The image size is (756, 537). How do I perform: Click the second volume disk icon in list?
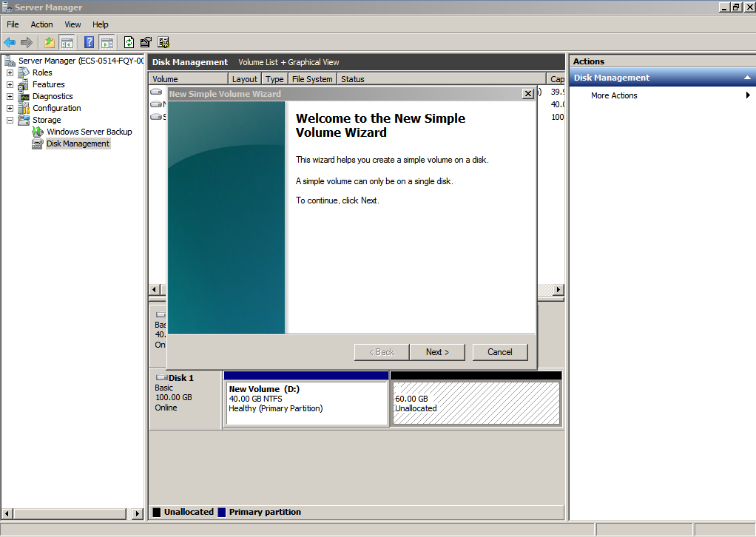pyautogui.click(x=156, y=104)
